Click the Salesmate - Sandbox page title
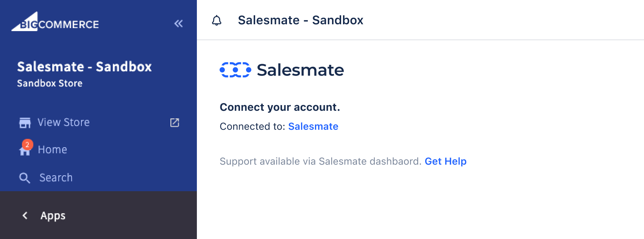The width and height of the screenshot is (644, 239). [x=301, y=20]
